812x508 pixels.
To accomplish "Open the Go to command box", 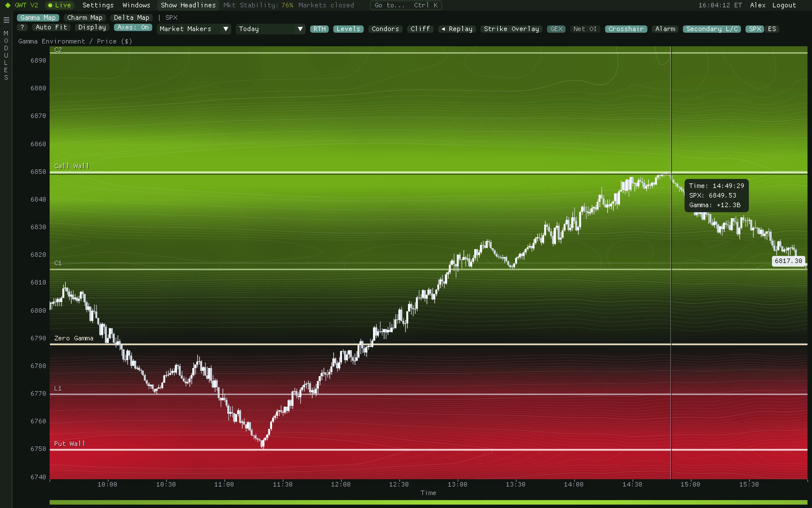I will [406, 5].
